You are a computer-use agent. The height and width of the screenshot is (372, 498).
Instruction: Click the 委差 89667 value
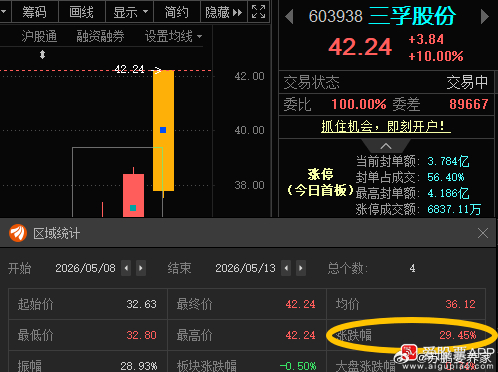tap(469, 104)
